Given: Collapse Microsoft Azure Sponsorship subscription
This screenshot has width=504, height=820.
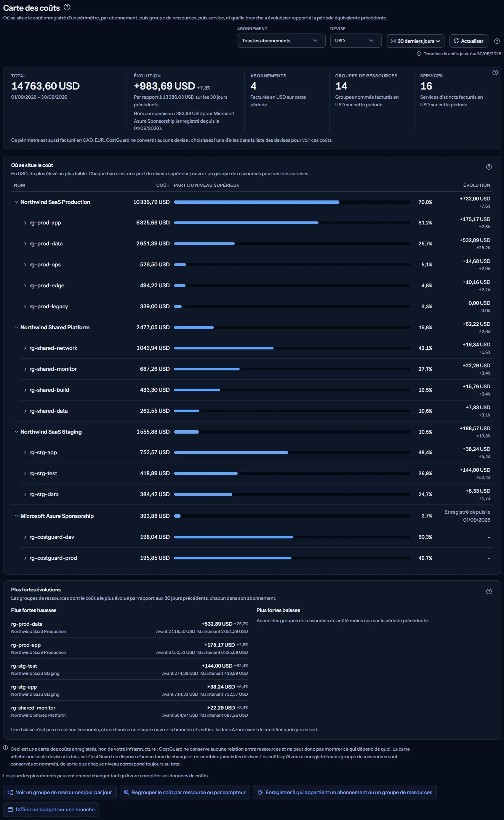Looking at the screenshot, I should [x=16, y=516].
